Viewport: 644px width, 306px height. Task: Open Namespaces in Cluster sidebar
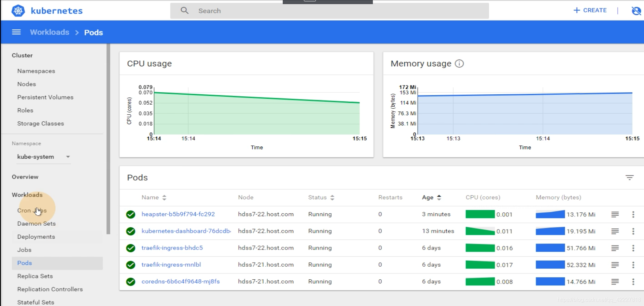tap(36, 71)
